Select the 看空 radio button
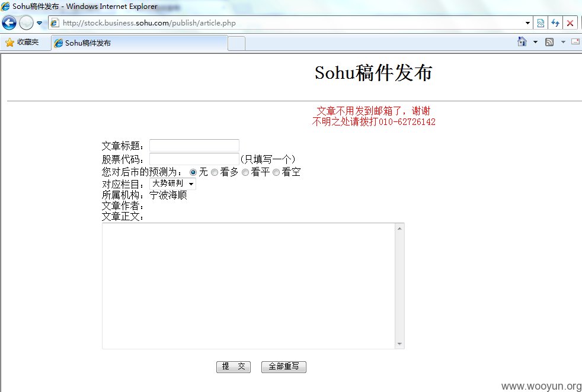The image size is (582, 392). click(276, 172)
